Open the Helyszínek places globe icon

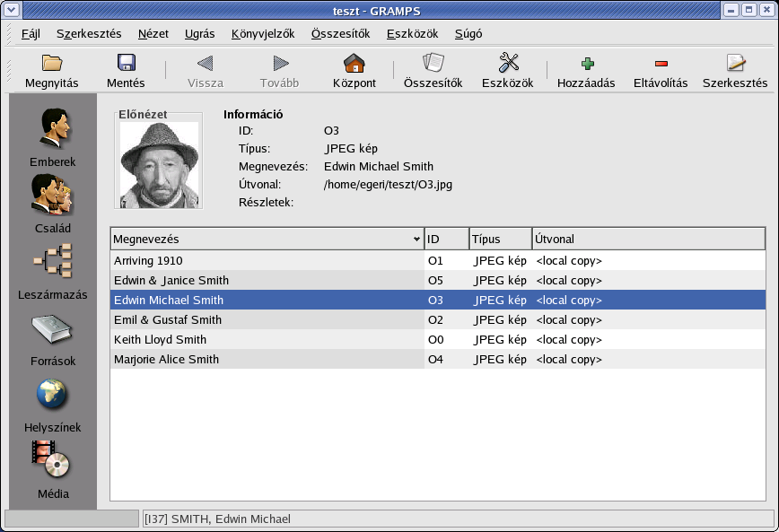click(x=52, y=396)
